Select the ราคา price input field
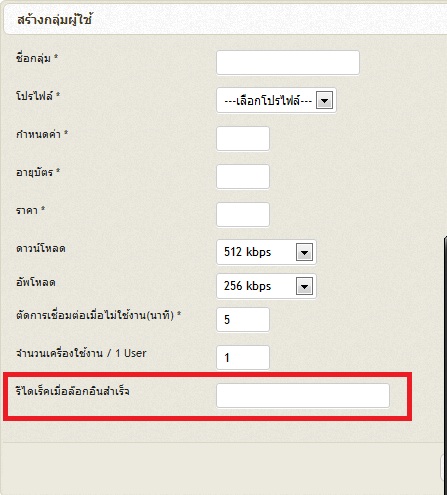The height and width of the screenshot is (495, 447). [243, 214]
